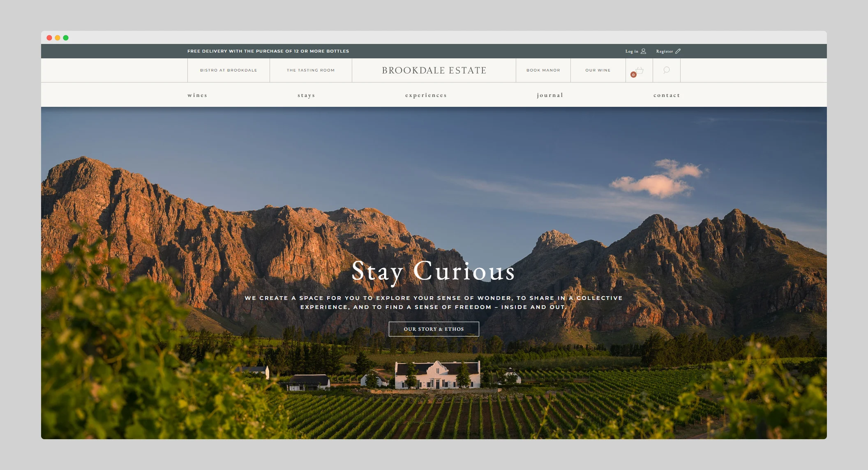This screenshot has width=868, height=470.
Task: Click the pencil icon beside Register
Action: [x=678, y=51]
